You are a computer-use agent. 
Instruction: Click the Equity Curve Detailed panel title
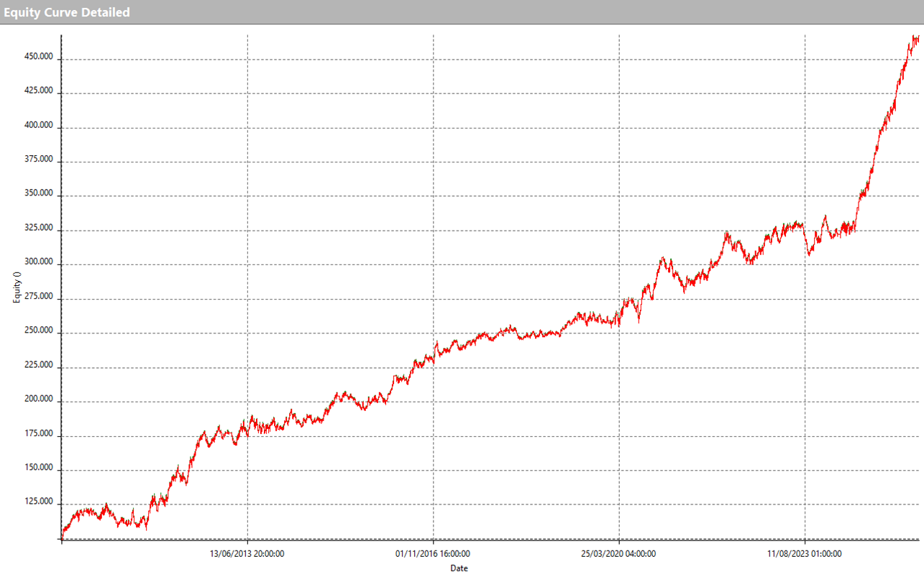(67, 12)
